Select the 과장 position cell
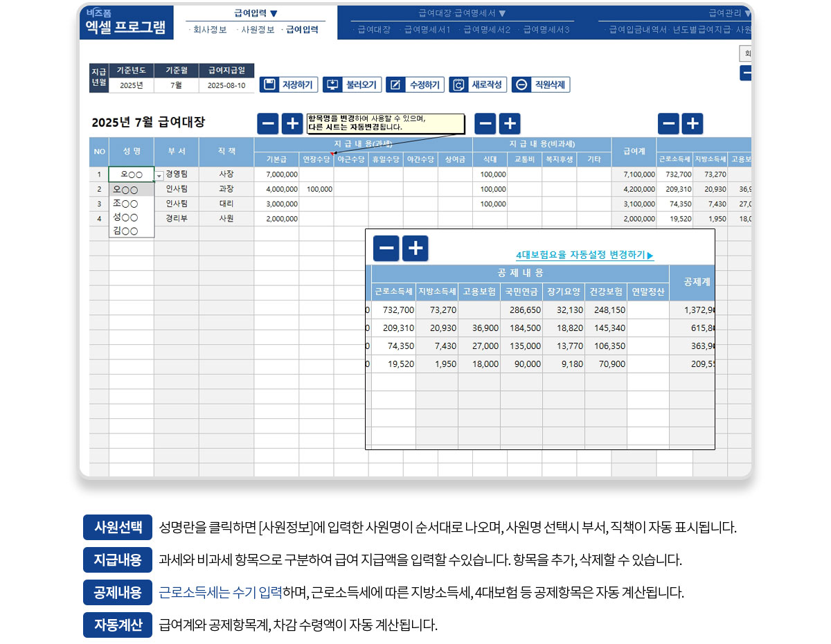Screen dimensions: 831x644 click(x=226, y=189)
